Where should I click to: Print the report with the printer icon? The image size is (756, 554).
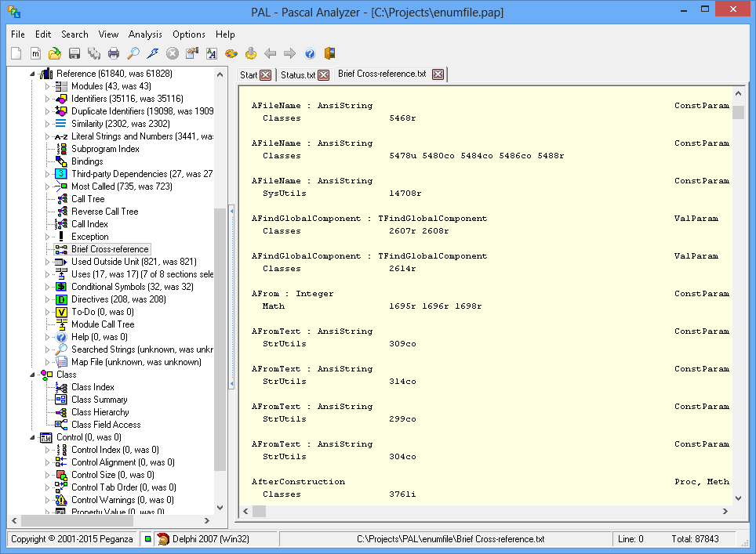[x=114, y=53]
